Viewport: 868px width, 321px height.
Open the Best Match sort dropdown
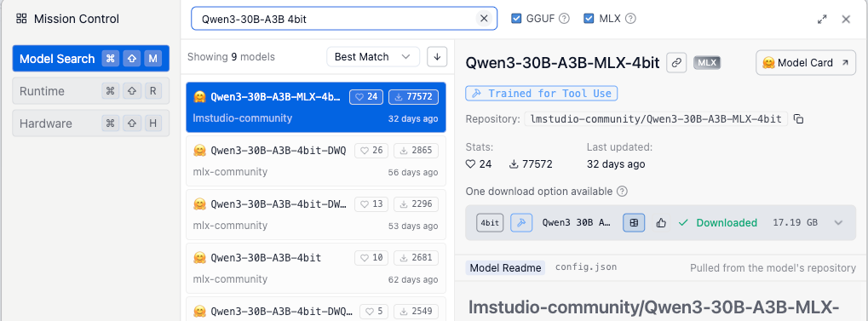pyautogui.click(x=373, y=56)
